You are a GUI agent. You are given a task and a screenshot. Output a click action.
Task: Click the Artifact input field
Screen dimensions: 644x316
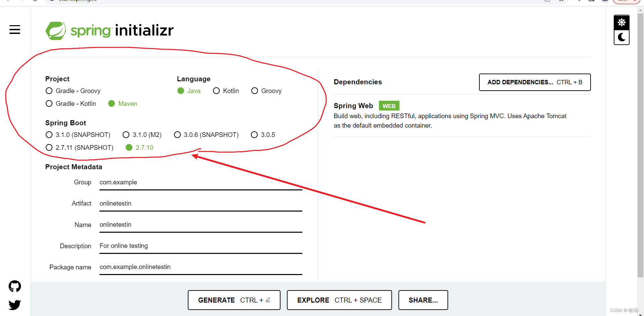click(201, 204)
